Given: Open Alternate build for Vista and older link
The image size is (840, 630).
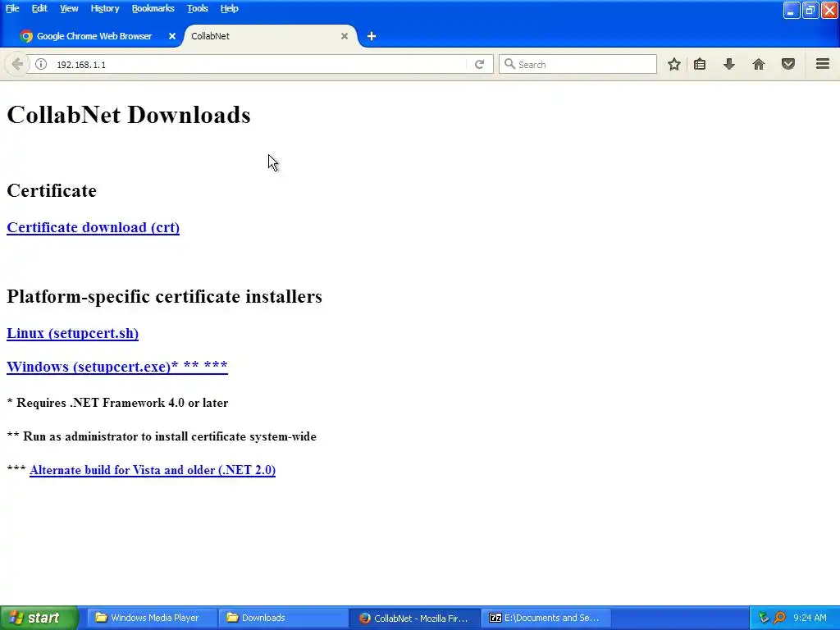Looking at the screenshot, I should coord(153,470).
